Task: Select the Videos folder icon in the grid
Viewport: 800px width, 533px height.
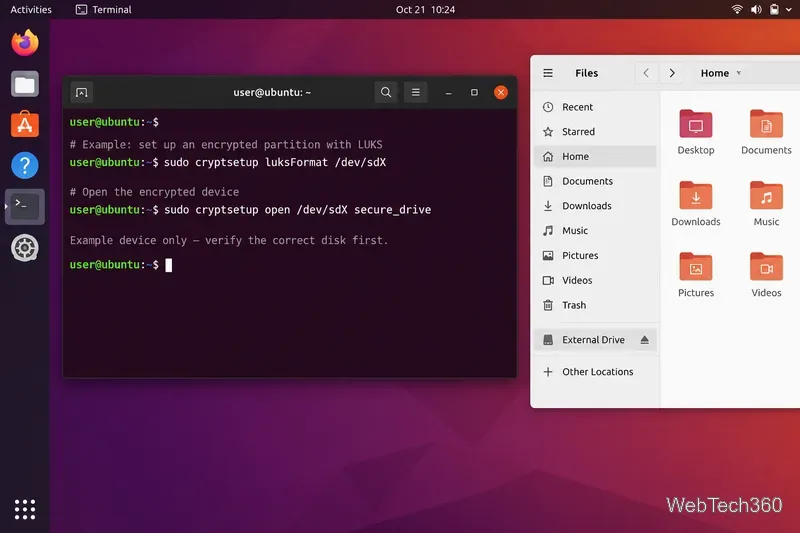Action: pos(766,267)
